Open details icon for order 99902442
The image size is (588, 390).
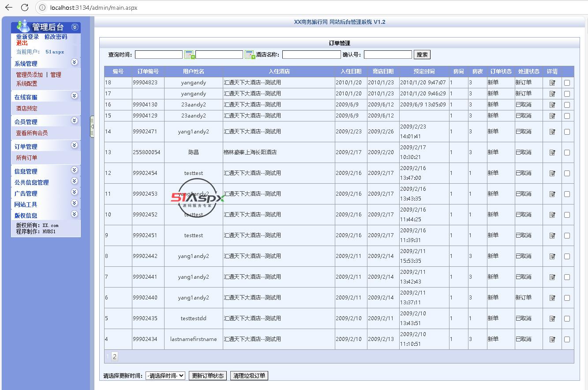(x=552, y=256)
